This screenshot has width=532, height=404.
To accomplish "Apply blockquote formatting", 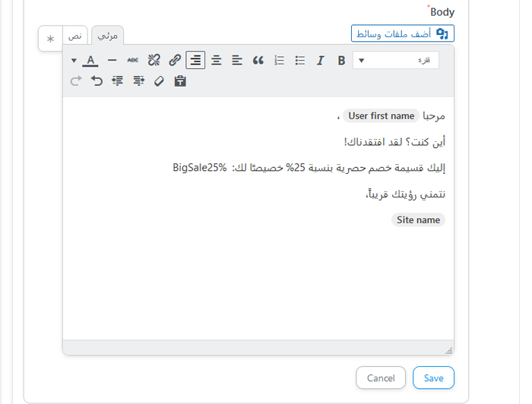I will tap(258, 60).
